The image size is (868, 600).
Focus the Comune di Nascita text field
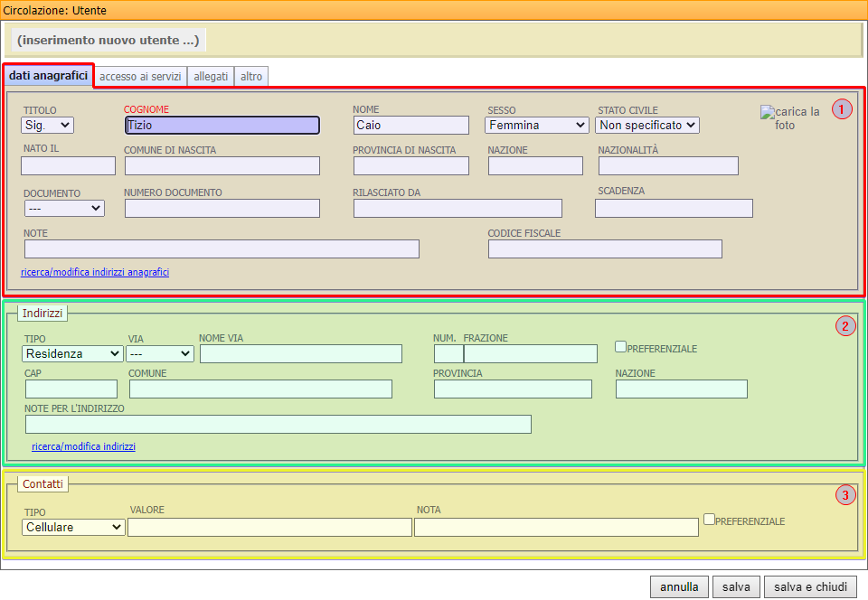[222, 166]
